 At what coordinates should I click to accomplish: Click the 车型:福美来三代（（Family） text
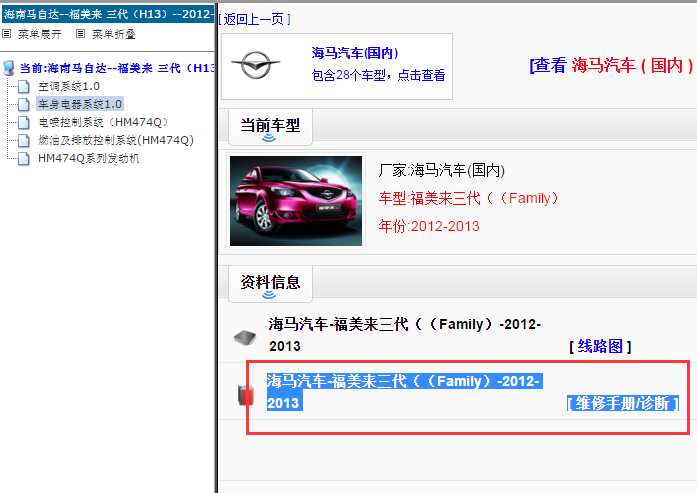tap(468, 198)
